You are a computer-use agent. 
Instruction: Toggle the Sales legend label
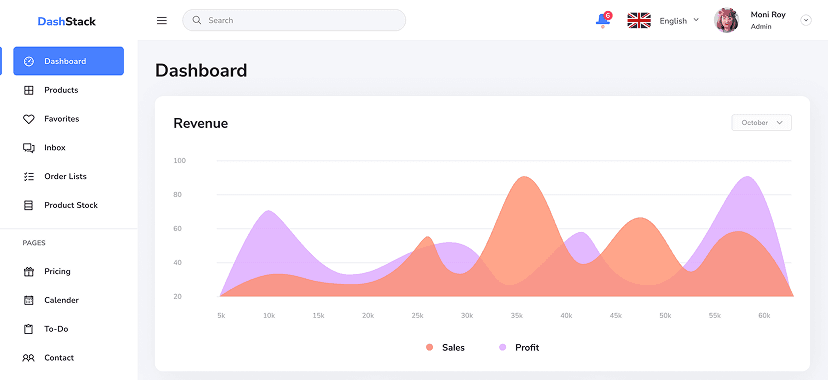point(454,347)
